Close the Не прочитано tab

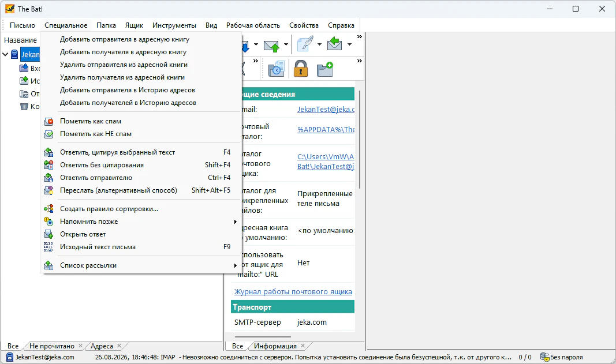80,346
